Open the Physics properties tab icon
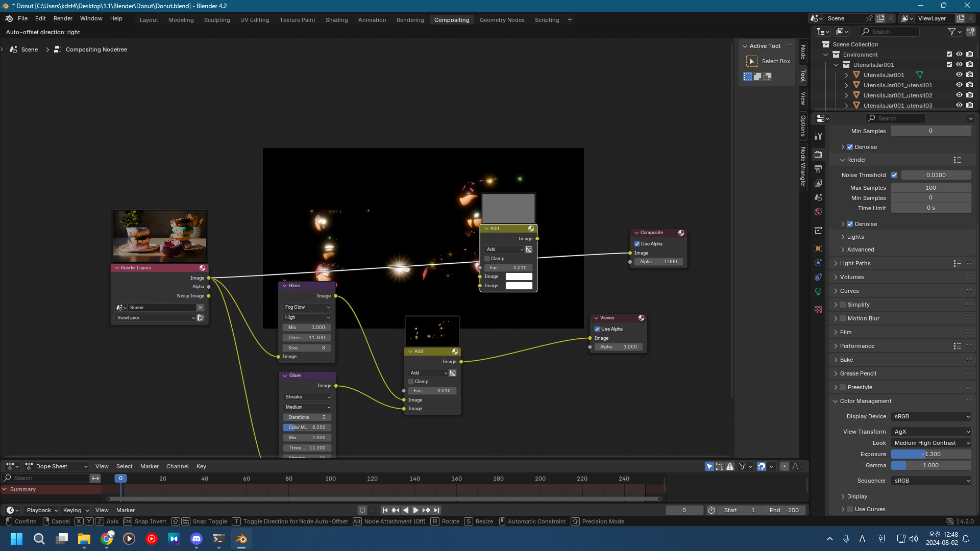This screenshot has height=551, width=980. click(818, 263)
